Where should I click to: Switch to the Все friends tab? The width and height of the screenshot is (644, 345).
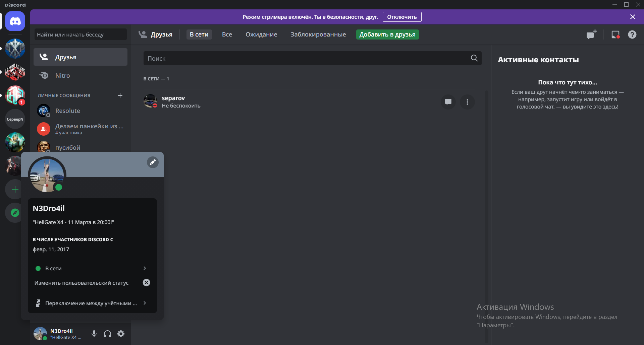point(227,34)
